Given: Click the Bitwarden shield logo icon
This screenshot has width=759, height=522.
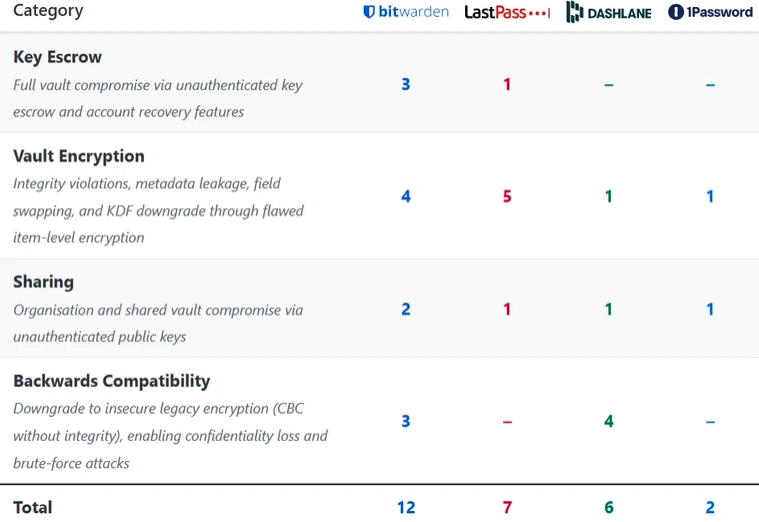Looking at the screenshot, I should tap(369, 12).
